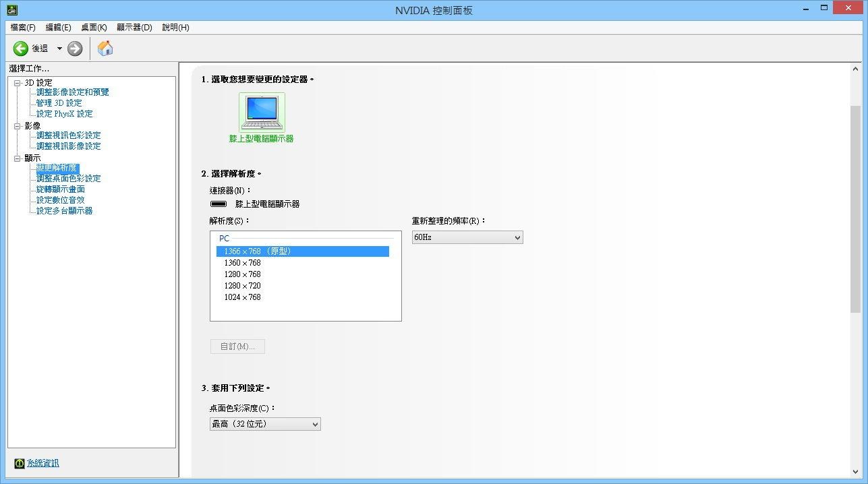Collapse the 顯示 tree node

tap(18, 158)
